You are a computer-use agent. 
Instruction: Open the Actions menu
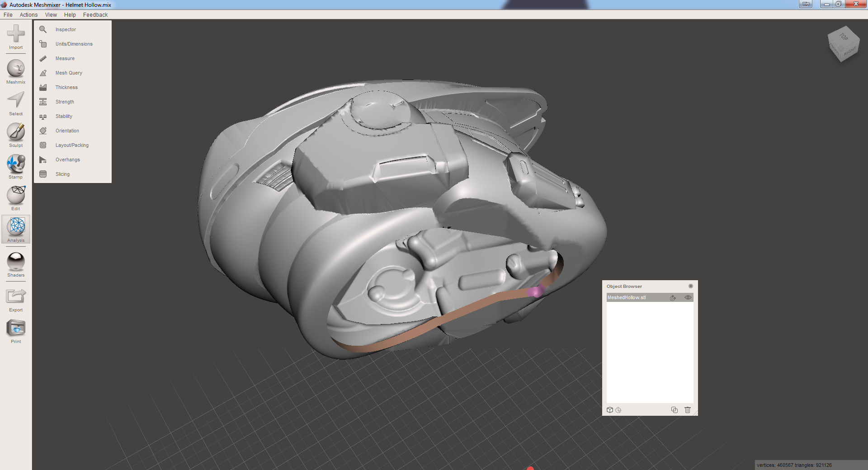(x=28, y=15)
